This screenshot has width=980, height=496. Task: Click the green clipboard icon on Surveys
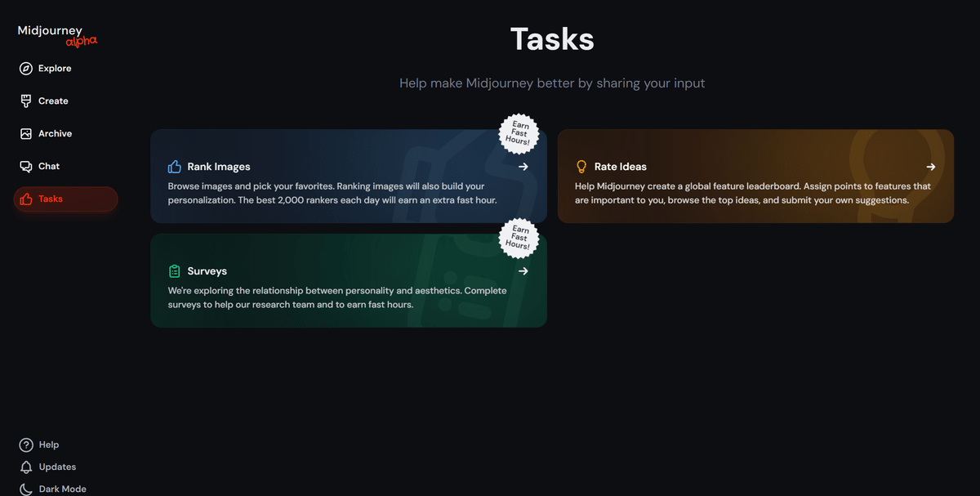174,271
